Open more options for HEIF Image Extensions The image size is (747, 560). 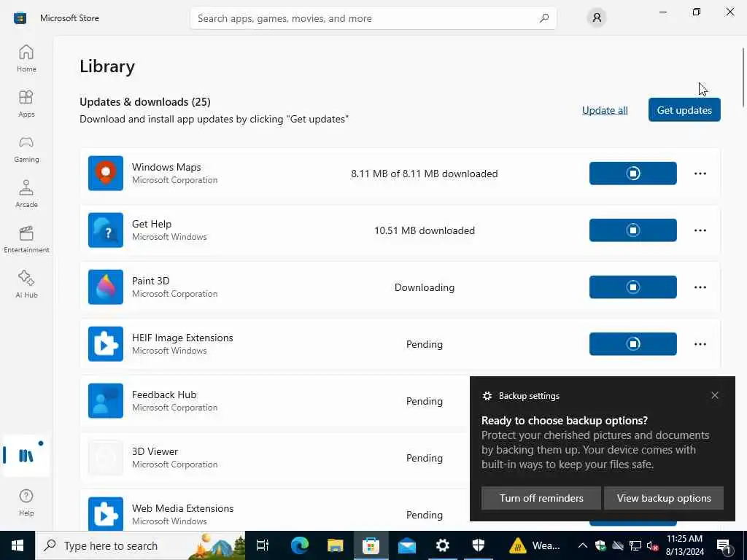pyautogui.click(x=700, y=344)
